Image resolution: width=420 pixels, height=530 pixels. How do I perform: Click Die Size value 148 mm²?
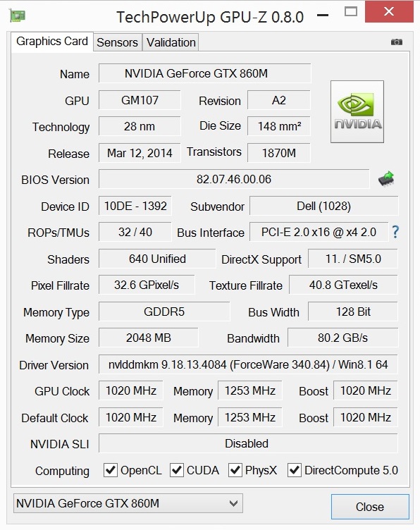(x=279, y=126)
